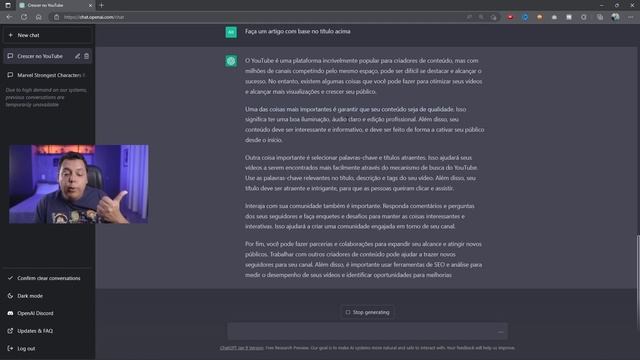The height and width of the screenshot is (360, 640).
Task: Click the ChatGPT logo avatar beside the reply
Action: point(231,61)
